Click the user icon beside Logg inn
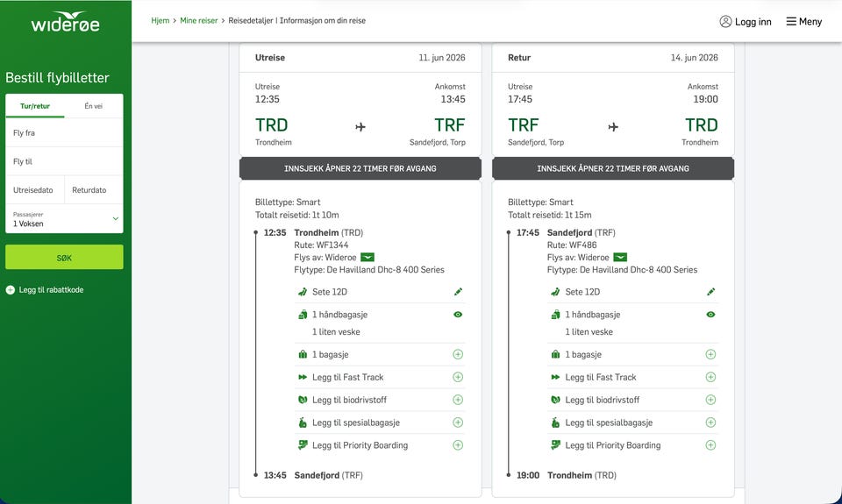Screen dimensions: 842x504 725,21
